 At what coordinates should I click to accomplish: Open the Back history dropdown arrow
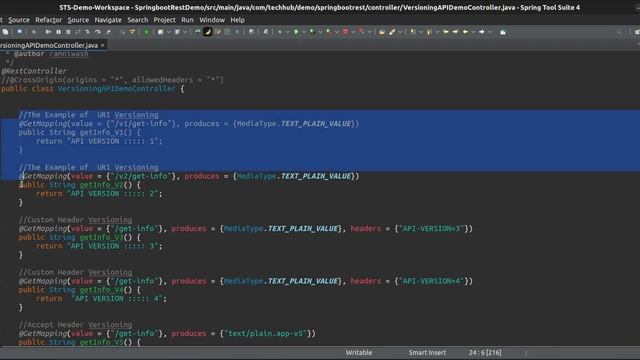(x=473, y=32)
